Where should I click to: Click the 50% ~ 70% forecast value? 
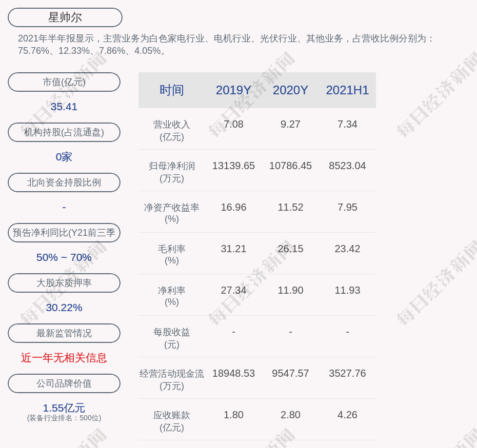coord(64,257)
